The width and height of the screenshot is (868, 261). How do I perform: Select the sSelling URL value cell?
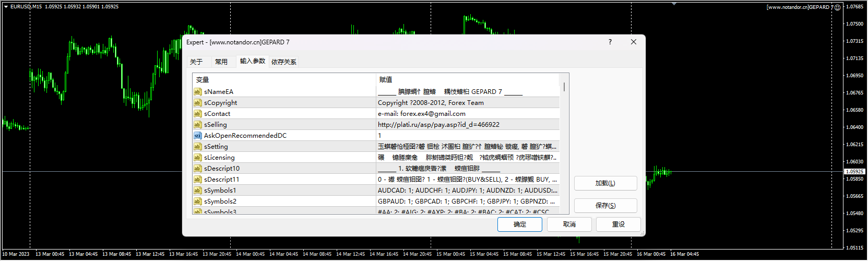point(467,125)
